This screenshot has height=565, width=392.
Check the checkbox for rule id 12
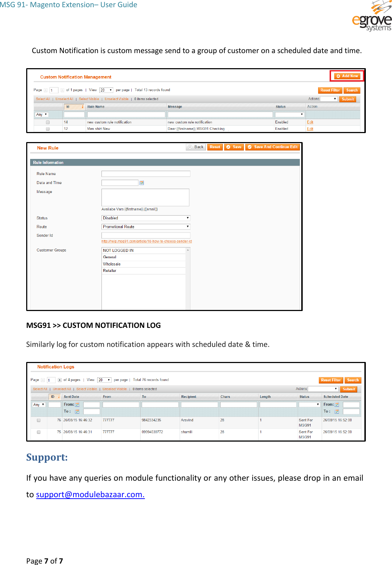pos(48,129)
